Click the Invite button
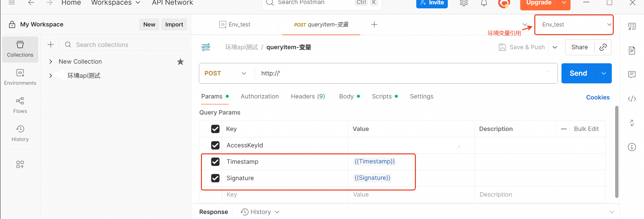Screen dimensions: 644x219 (432, 3)
